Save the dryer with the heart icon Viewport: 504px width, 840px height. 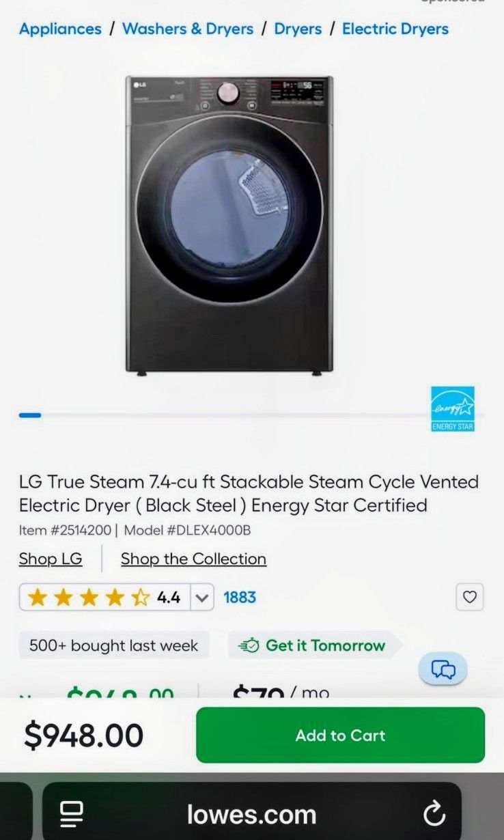(470, 597)
